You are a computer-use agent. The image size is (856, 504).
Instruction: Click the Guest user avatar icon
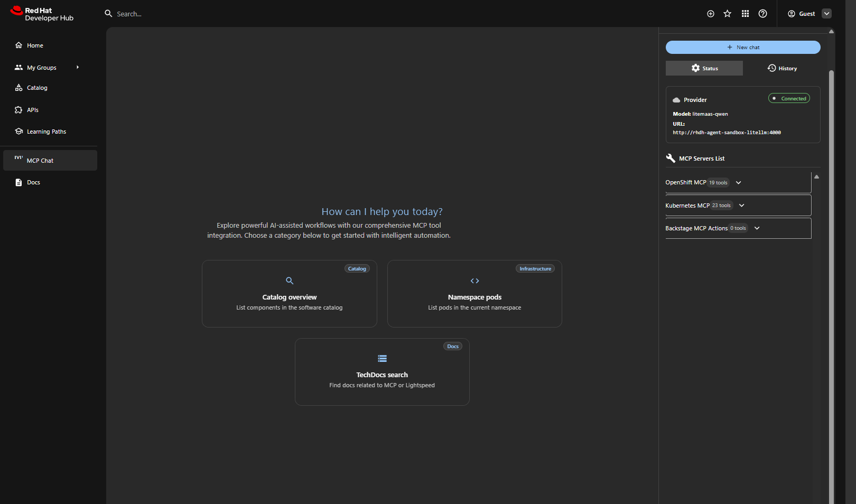[792, 14]
